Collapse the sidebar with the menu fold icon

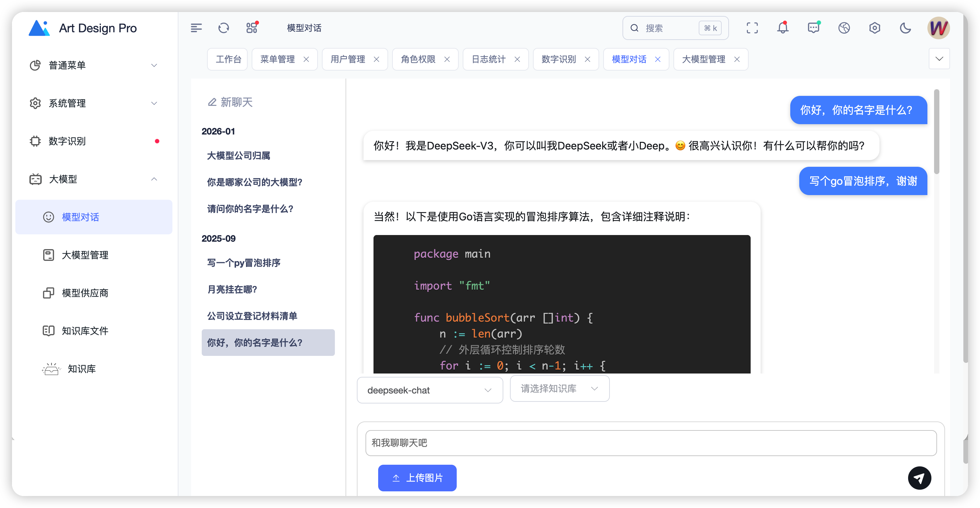click(196, 28)
